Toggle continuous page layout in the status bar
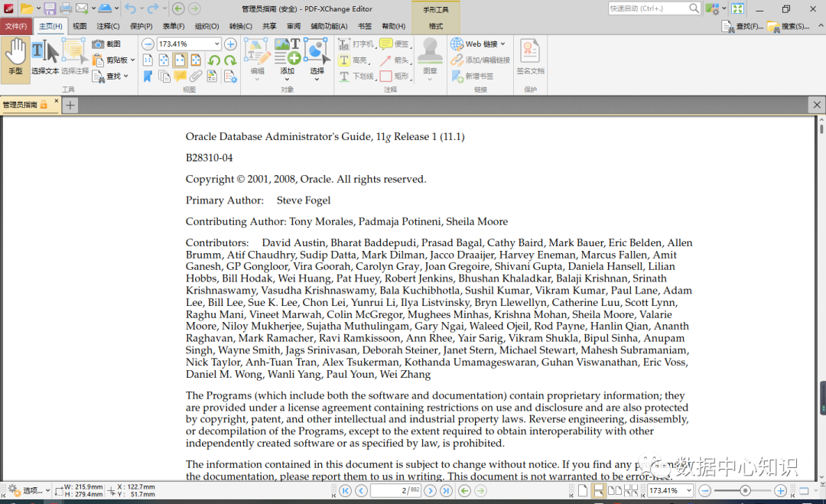This screenshot has width=826, height=504. [598, 491]
